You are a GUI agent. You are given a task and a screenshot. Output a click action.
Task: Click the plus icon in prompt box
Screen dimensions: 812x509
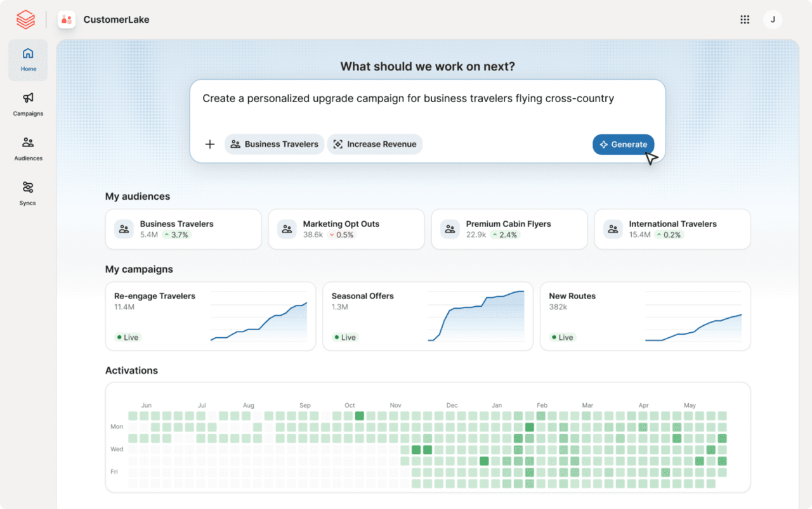coord(210,144)
